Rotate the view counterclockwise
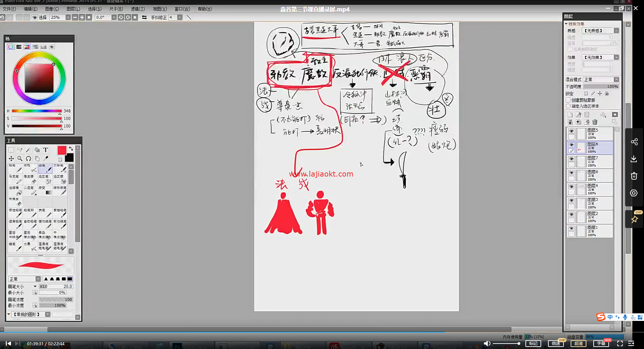The width and height of the screenshot is (644, 349). [121, 17]
